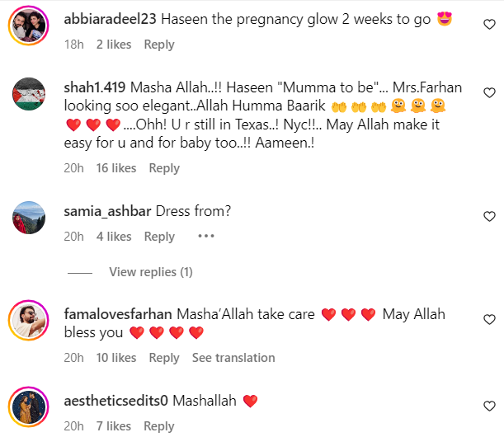View famalovesfarhan's story avatar
Viewport: 504px width, 437px height.
[x=29, y=321]
